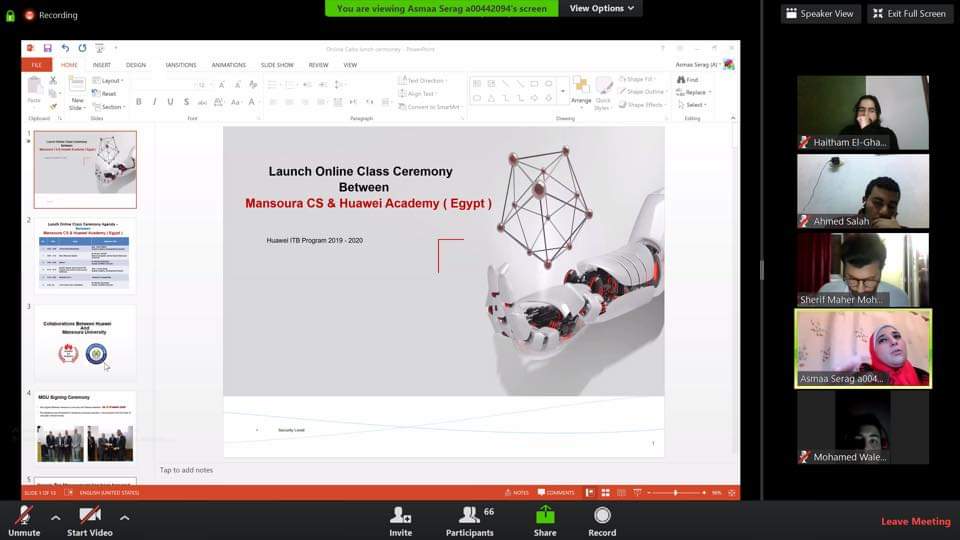
Task: Open character spacing options
Action: pyautogui.click(x=219, y=102)
